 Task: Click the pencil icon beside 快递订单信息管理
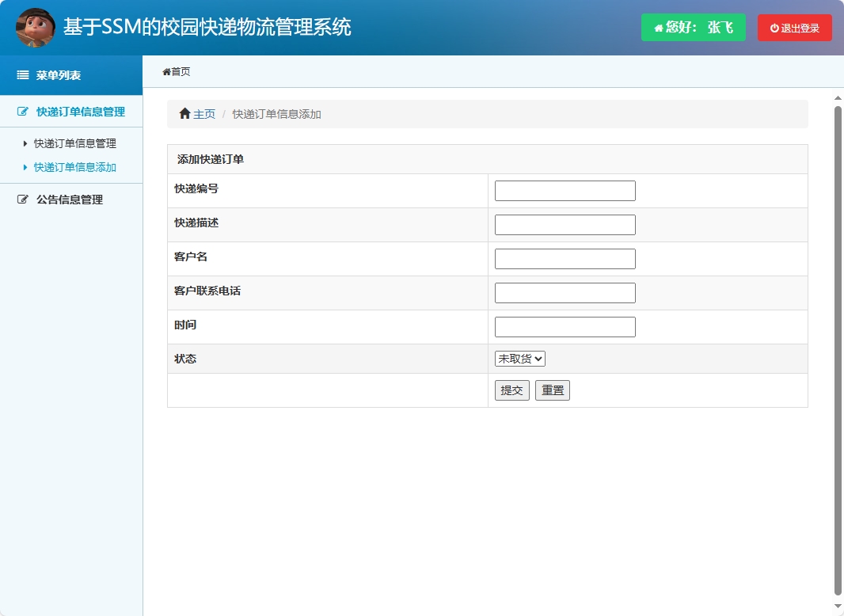20,112
